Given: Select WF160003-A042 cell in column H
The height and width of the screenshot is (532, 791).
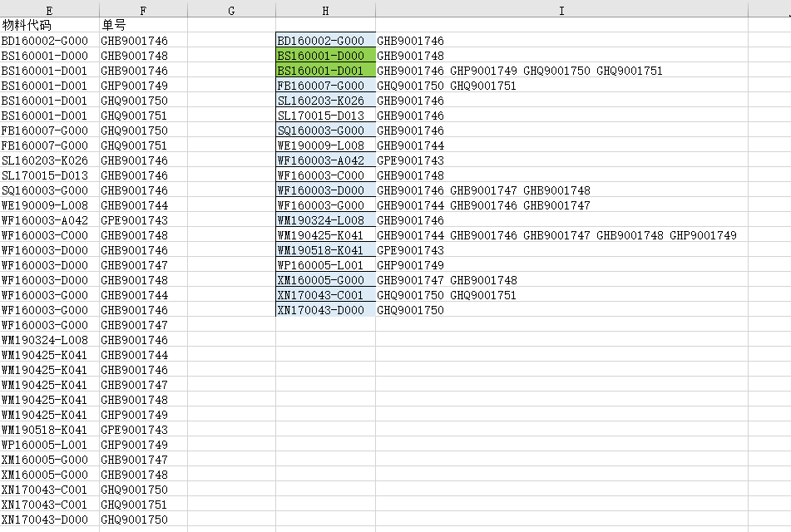Looking at the screenshot, I should pos(325,160).
